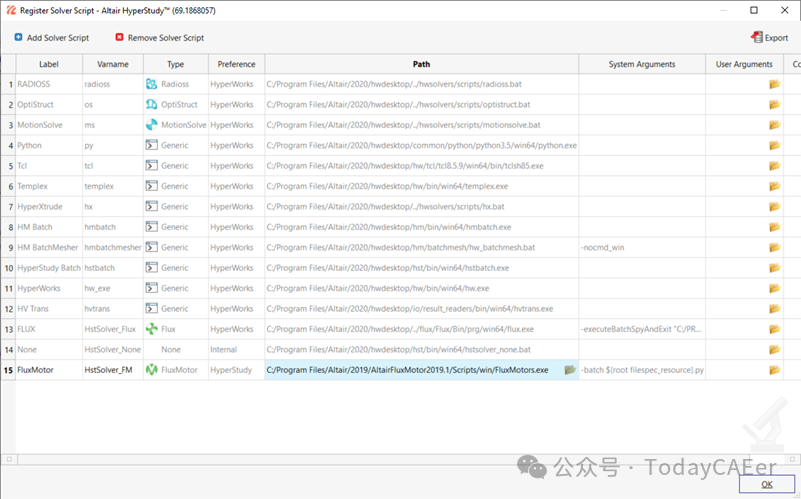This screenshot has width=801, height=499.
Task: Select the RADIOSS label cell
Action: click(x=49, y=84)
